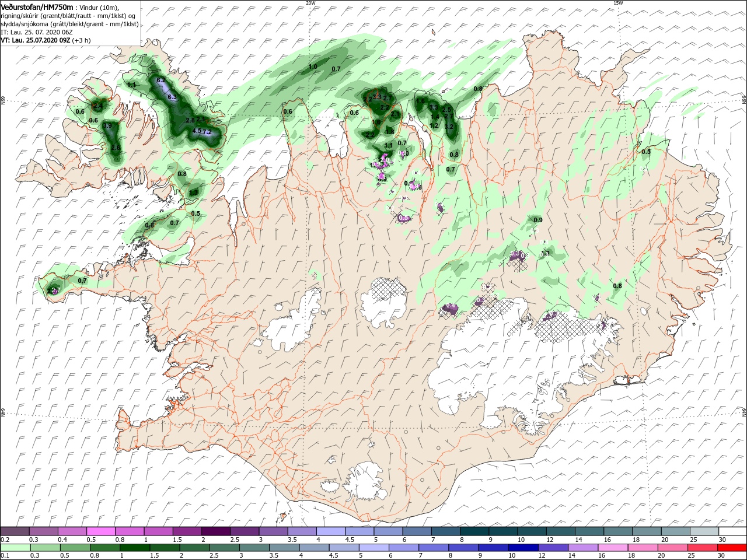Click the 7.2 precipitation value label

click(x=207, y=132)
